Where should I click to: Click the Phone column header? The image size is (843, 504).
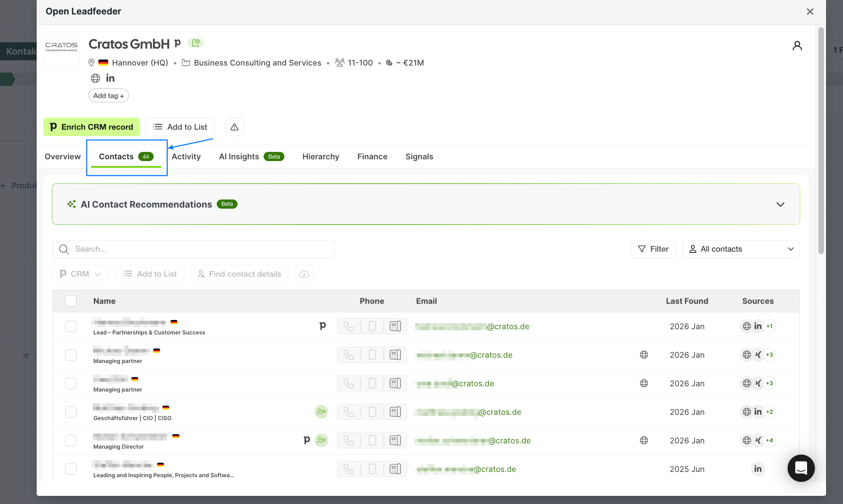372,301
